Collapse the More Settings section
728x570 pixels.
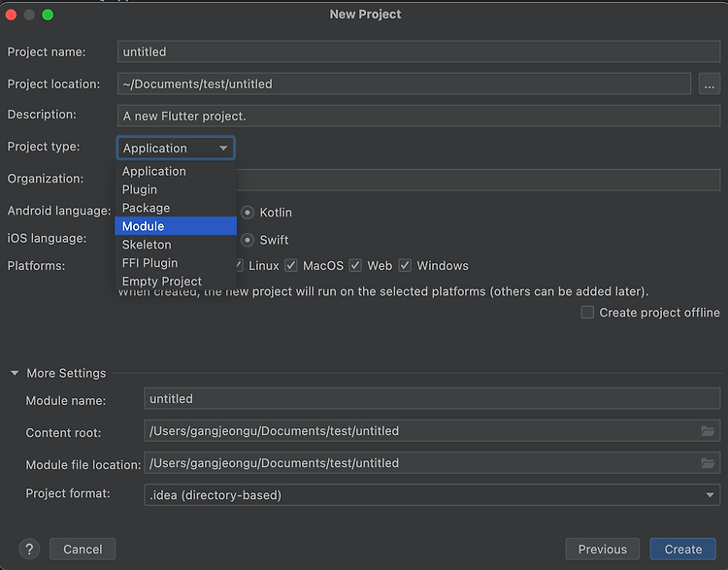(x=15, y=373)
